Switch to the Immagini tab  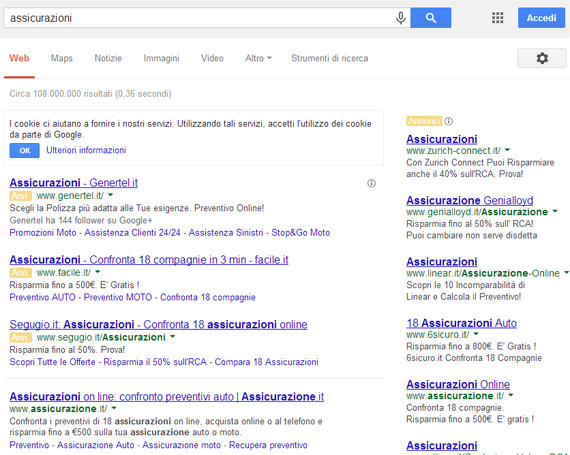(x=161, y=58)
